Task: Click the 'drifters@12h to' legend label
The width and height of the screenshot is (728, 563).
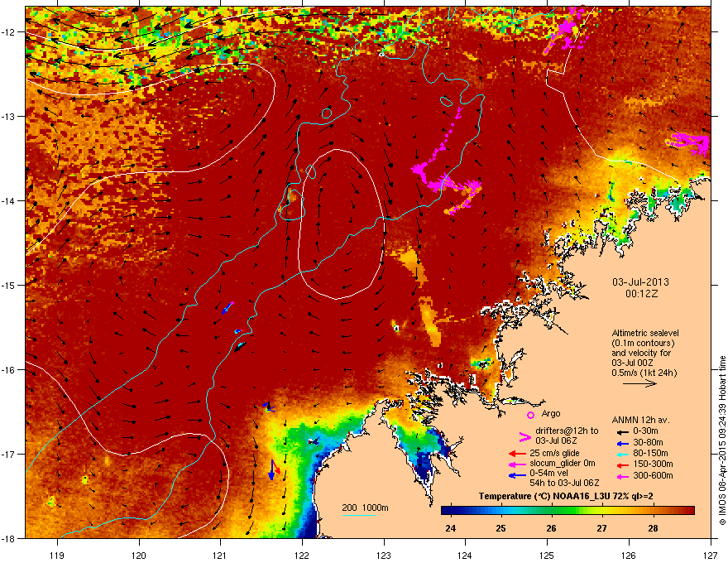Action: tap(567, 431)
